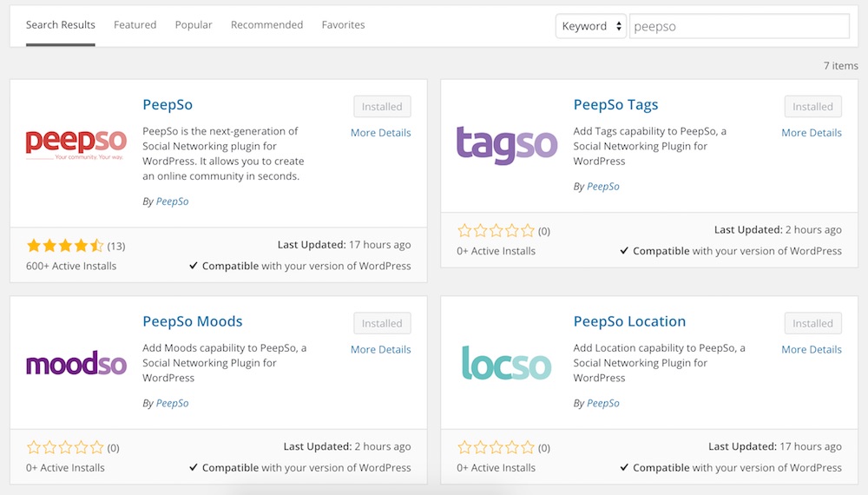Image resolution: width=868 pixels, height=495 pixels.
Task: Click 'Add Moods capability' description text
Action: coord(225,363)
